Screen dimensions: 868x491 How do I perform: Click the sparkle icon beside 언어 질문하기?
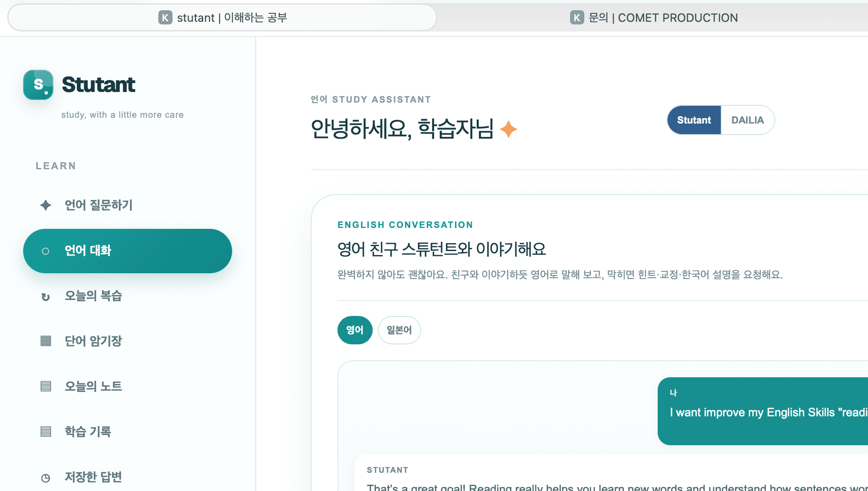point(45,205)
